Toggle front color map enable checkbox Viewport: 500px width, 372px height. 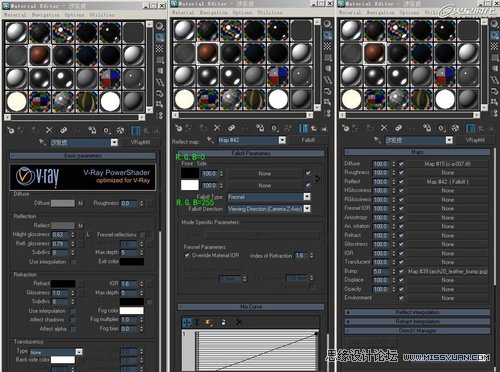click(308, 173)
